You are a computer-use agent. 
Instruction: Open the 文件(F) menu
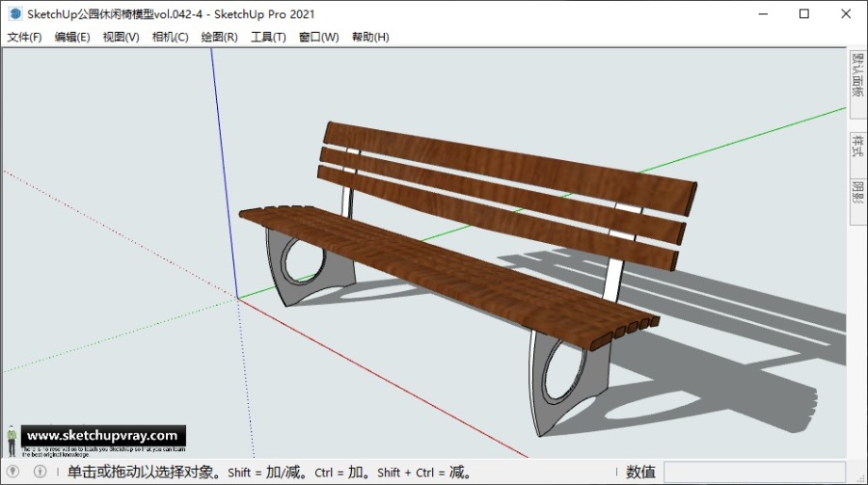tap(24, 37)
